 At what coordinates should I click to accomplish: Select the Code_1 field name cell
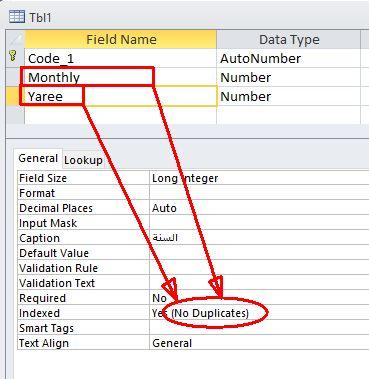pos(121,58)
